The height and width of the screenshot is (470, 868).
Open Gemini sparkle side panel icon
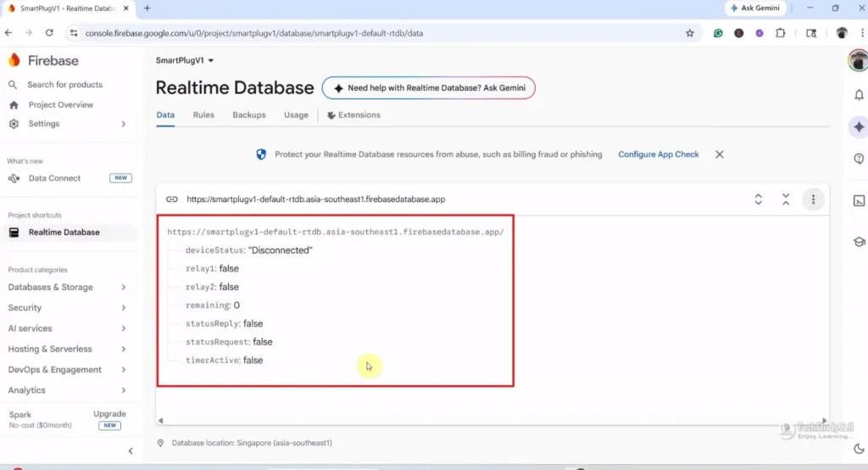[859, 127]
